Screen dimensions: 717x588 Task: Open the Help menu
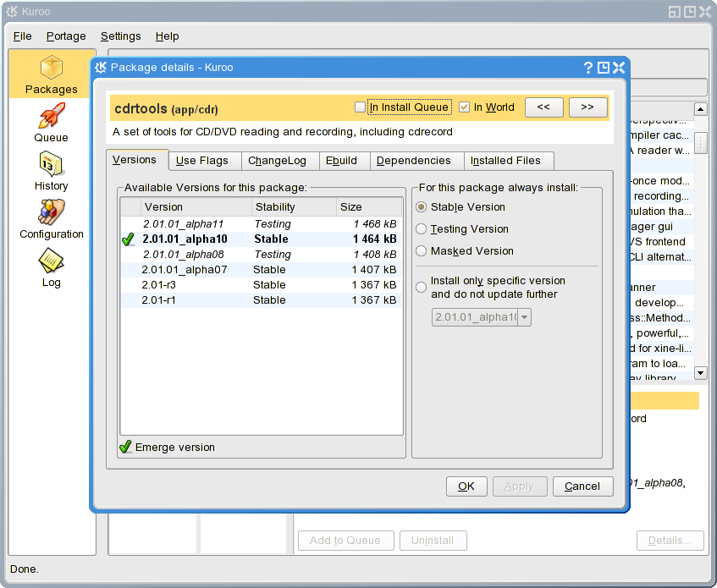pos(167,36)
